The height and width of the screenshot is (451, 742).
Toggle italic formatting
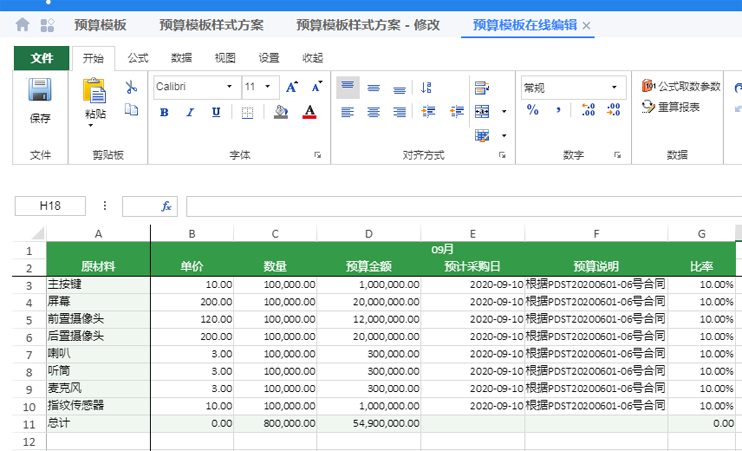(x=189, y=111)
